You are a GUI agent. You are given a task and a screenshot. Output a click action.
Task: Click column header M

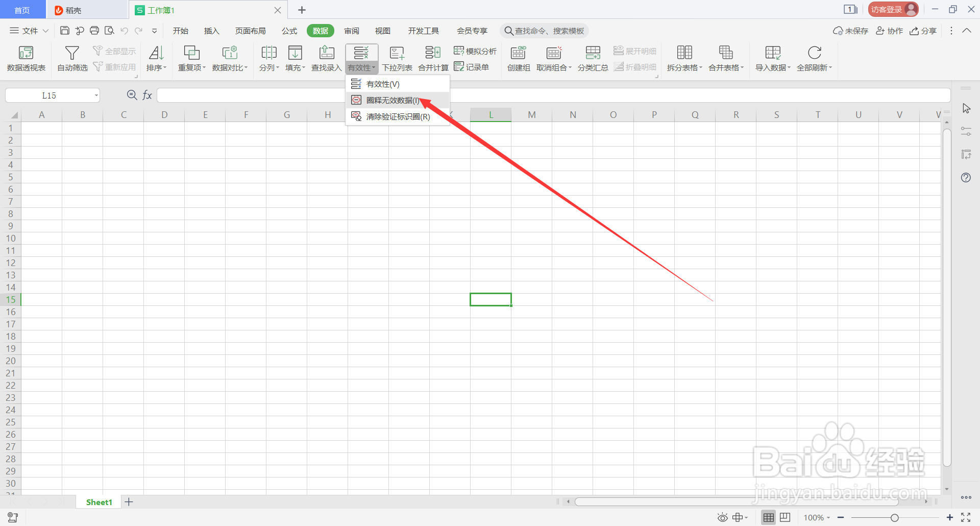coord(532,114)
